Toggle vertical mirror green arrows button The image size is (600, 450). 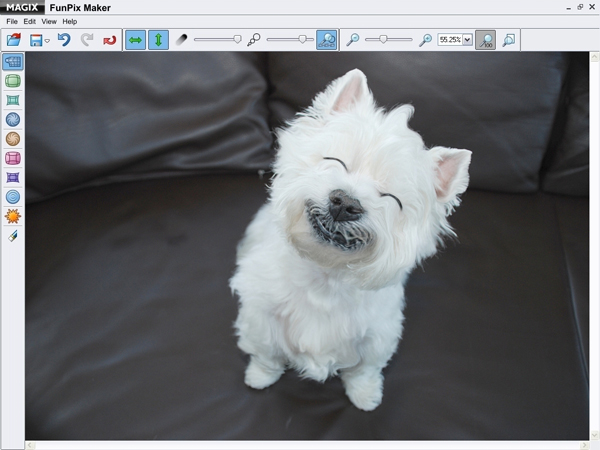158,40
